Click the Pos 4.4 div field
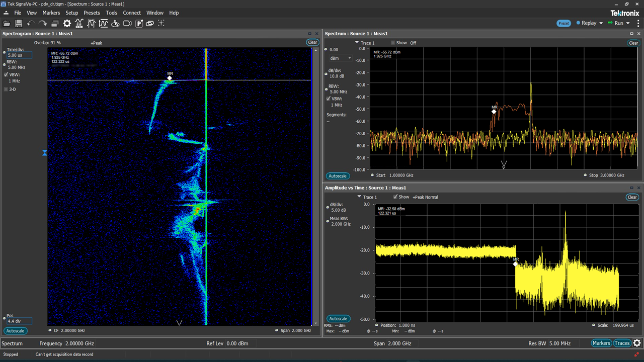644x362 pixels. coord(19,321)
